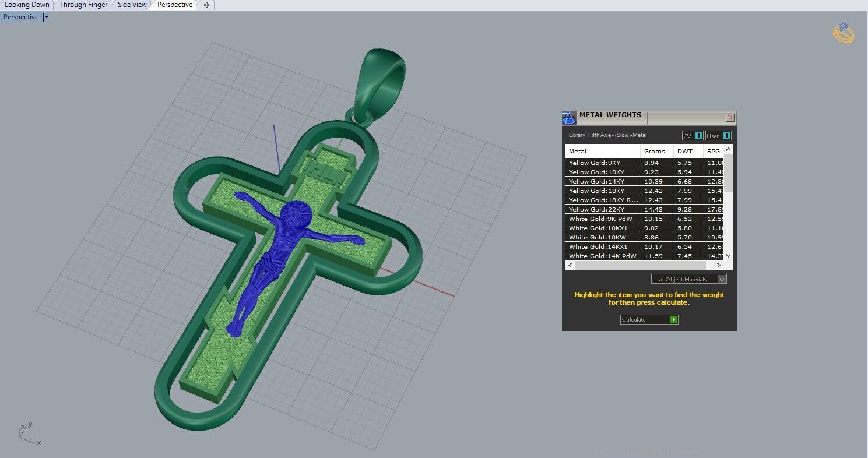Open the Side View tab

tap(132, 5)
